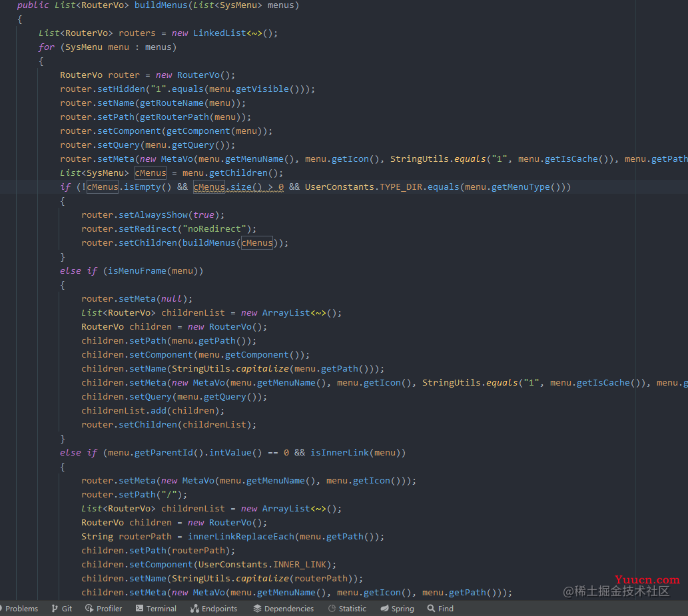The image size is (688, 616).
Task: Click the getParentId method call
Action: point(164,453)
